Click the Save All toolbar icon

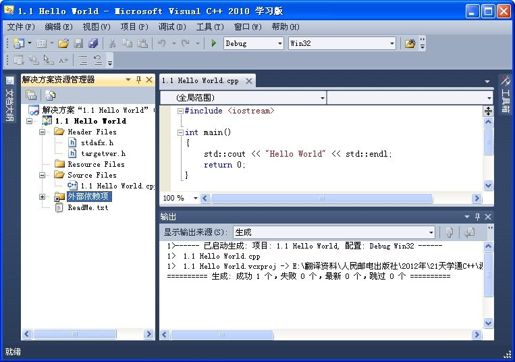pos(93,43)
